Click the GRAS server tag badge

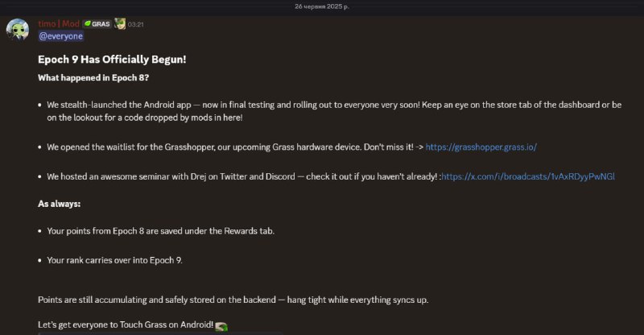(x=97, y=24)
